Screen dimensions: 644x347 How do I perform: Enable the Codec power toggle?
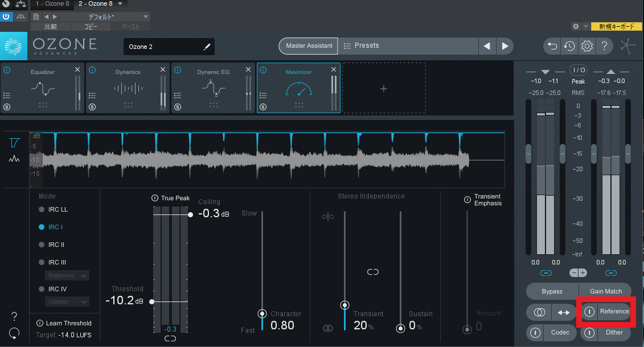pyautogui.click(x=535, y=333)
